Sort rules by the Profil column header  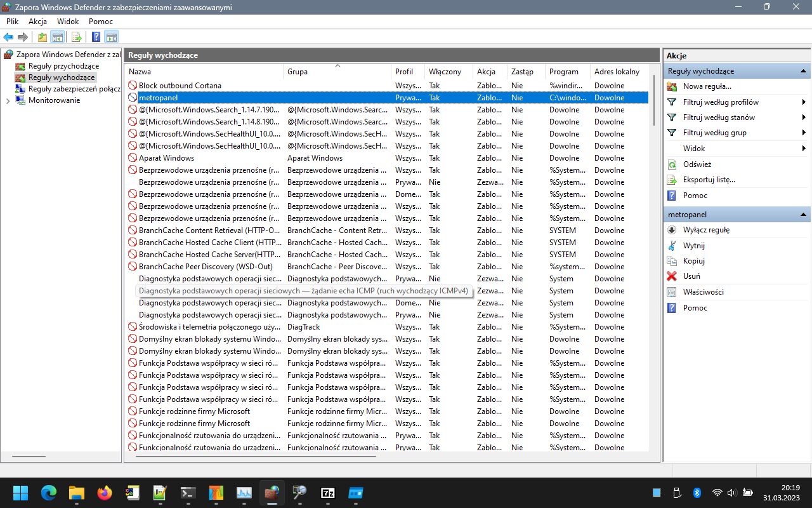pyautogui.click(x=407, y=72)
